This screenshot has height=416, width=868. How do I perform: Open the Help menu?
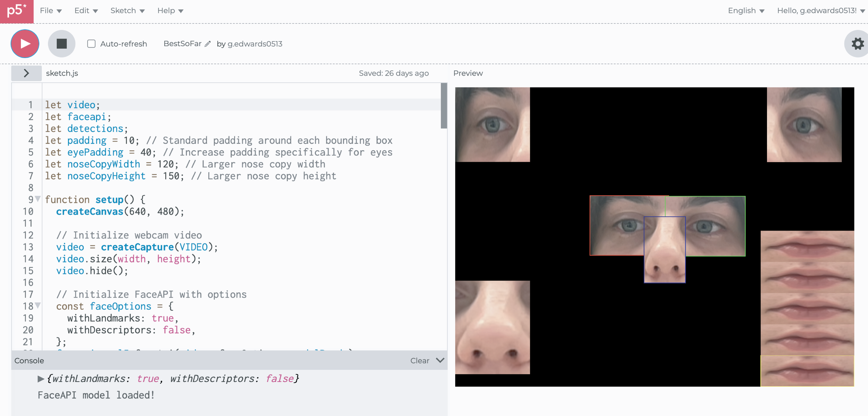(170, 11)
